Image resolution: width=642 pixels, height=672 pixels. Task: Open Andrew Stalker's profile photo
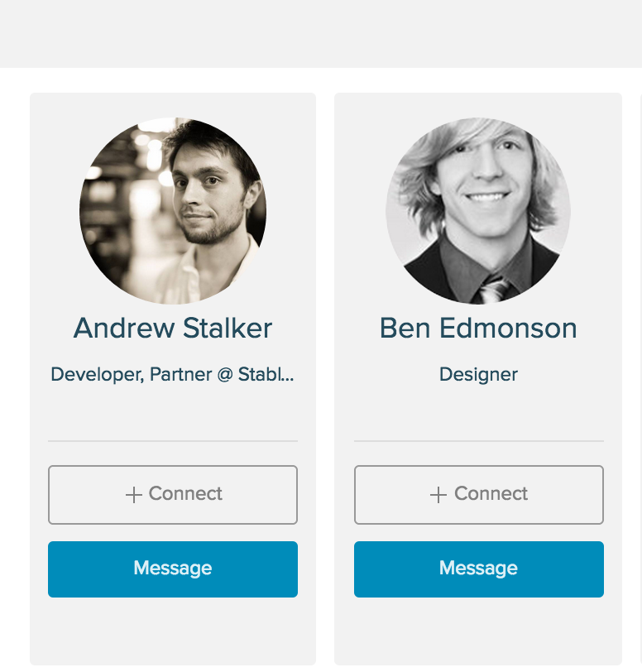tap(173, 210)
